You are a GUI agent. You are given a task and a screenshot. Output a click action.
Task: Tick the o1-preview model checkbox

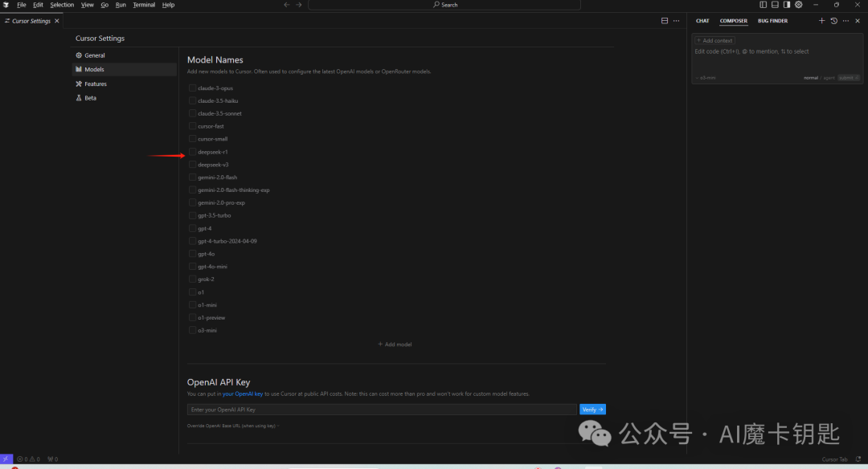[192, 317]
